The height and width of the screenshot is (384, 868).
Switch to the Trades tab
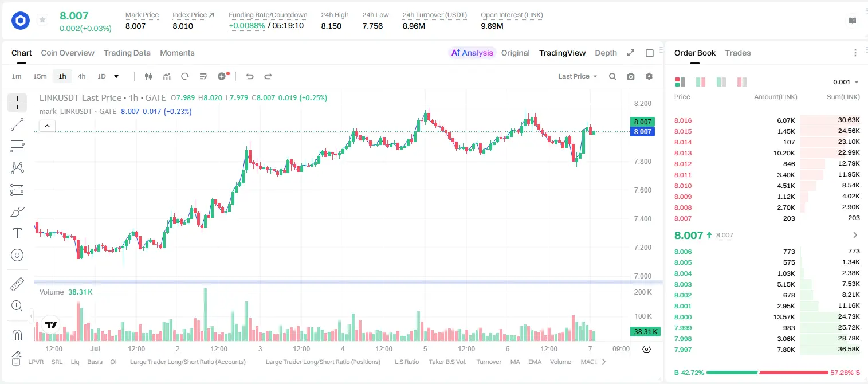[x=737, y=53]
